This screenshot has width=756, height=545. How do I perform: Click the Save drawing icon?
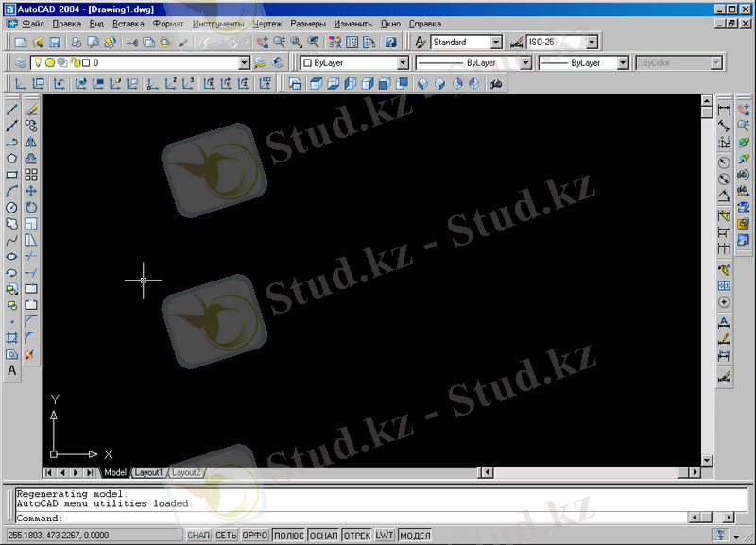click(x=55, y=43)
